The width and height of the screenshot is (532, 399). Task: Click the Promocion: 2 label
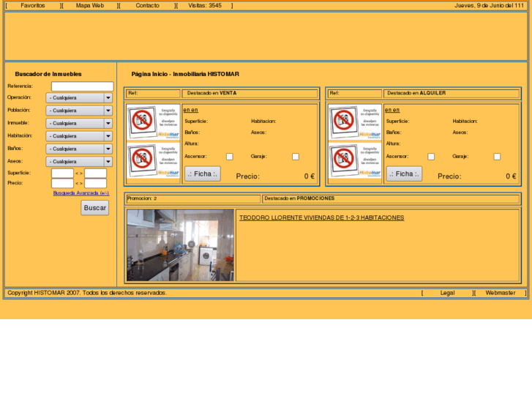point(142,198)
